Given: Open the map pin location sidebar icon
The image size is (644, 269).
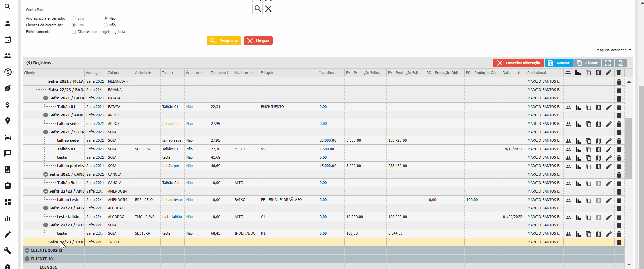Looking at the screenshot, I should pyautogui.click(x=8, y=121).
